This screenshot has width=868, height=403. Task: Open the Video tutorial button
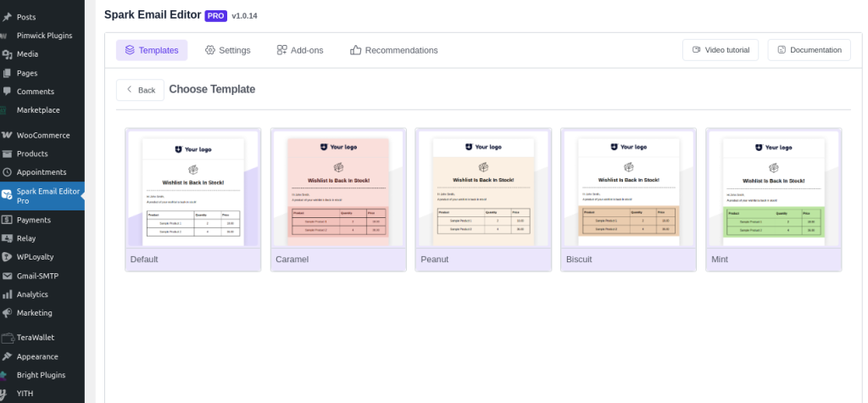pyautogui.click(x=721, y=50)
